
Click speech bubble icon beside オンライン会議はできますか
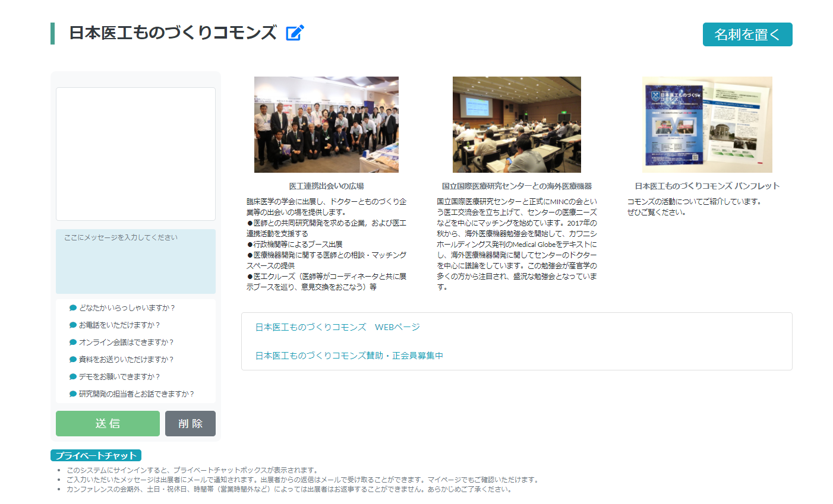point(73,343)
